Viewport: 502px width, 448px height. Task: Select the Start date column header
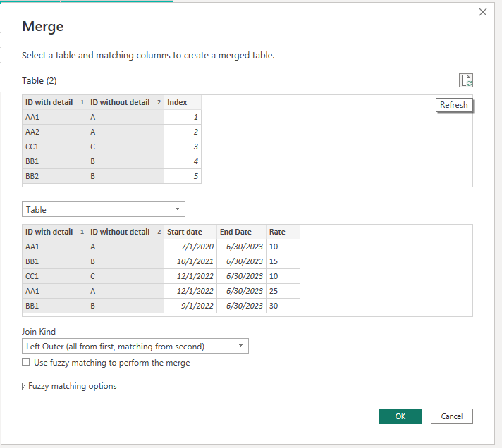tap(190, 232)
